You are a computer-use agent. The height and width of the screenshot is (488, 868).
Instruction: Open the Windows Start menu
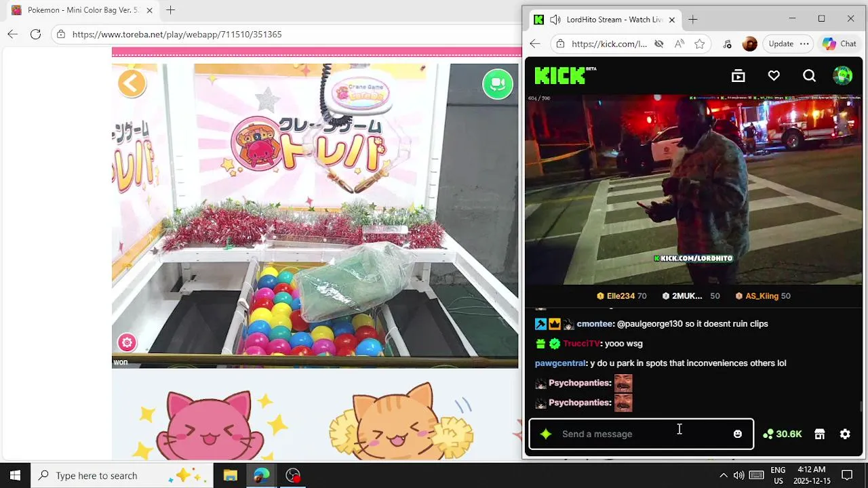(15, 475)
